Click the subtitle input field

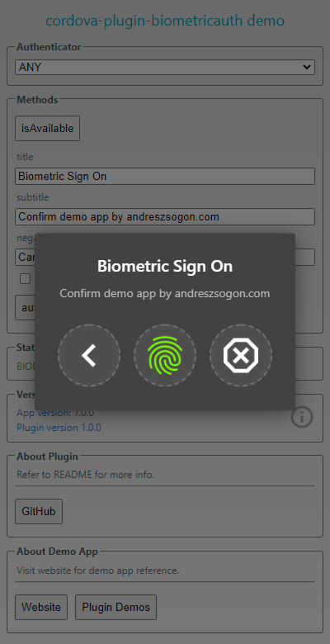point(165,216)
